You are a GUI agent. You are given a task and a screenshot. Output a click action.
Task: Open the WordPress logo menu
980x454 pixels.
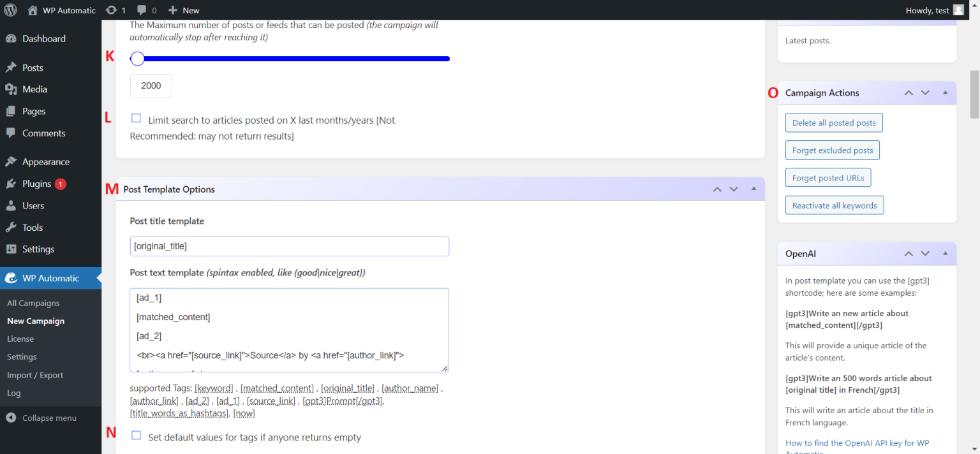pos(10,10)
